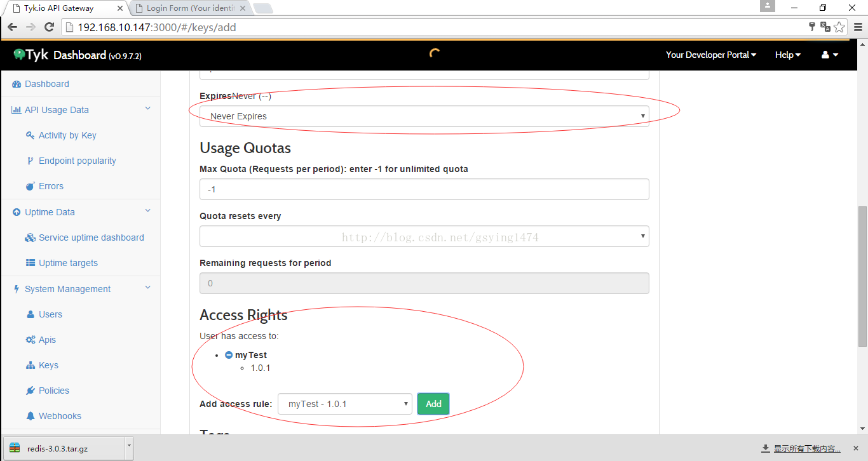Click the 'Remaining requests for period' label
This screenshot has height=461, width=868.
click(x=266, y=263)
